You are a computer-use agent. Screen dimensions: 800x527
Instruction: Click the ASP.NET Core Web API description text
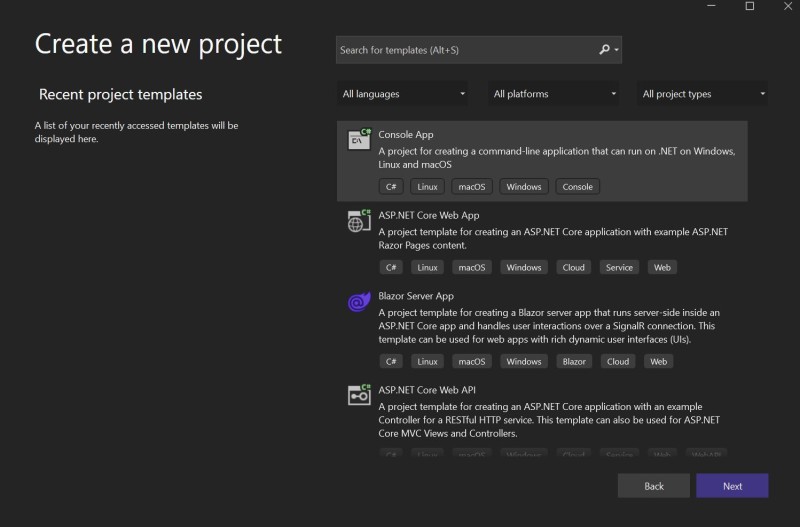click(549, 420)
